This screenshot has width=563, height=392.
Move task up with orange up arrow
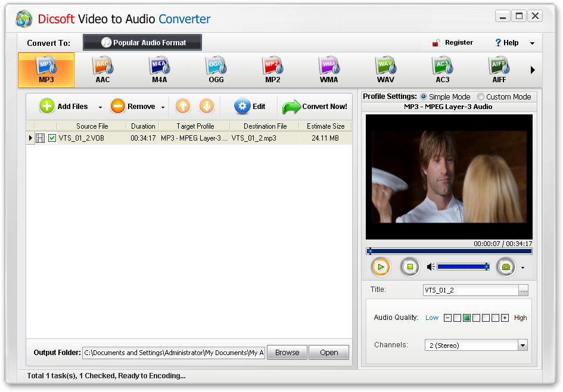183,106
